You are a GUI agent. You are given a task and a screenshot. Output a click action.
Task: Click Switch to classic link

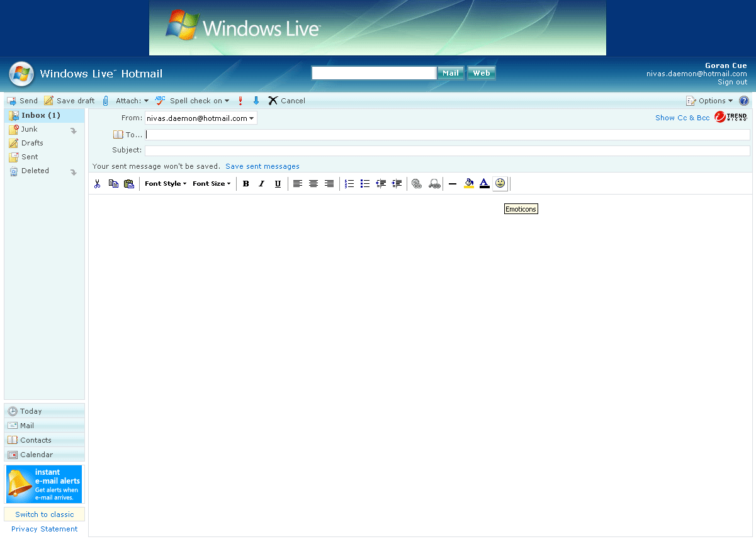click(x=45, y=514)
